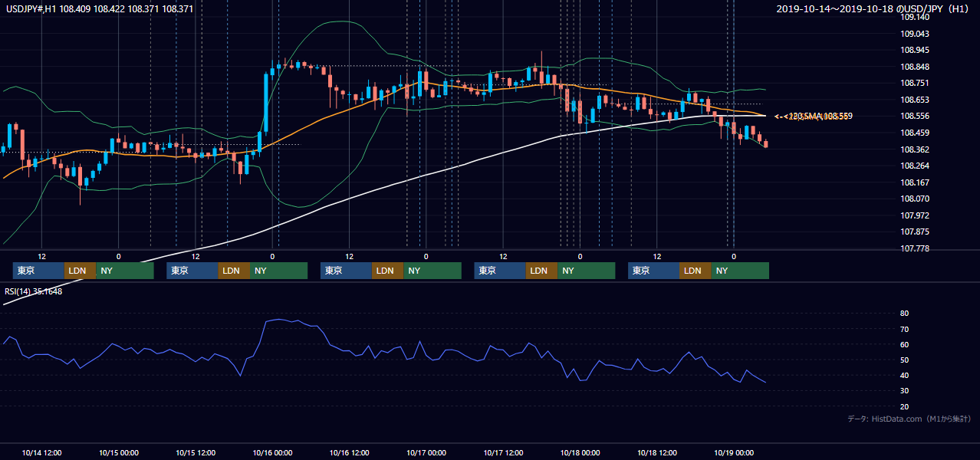Select the 東京 session box for 10/18

[654, 271]
